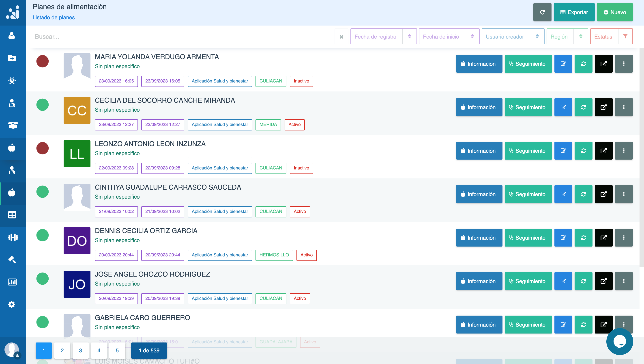Go to page 5
Viewport: 644px width, 364px height.
[x=117, y=351]
